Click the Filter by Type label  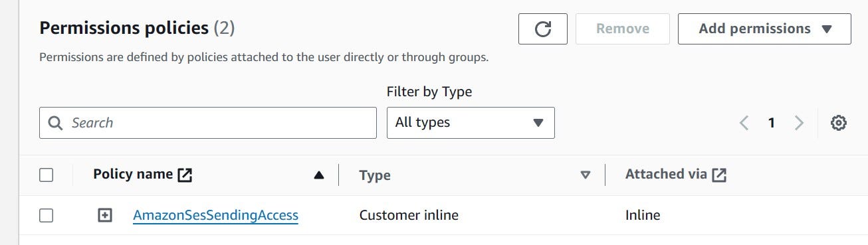[429, 92]
